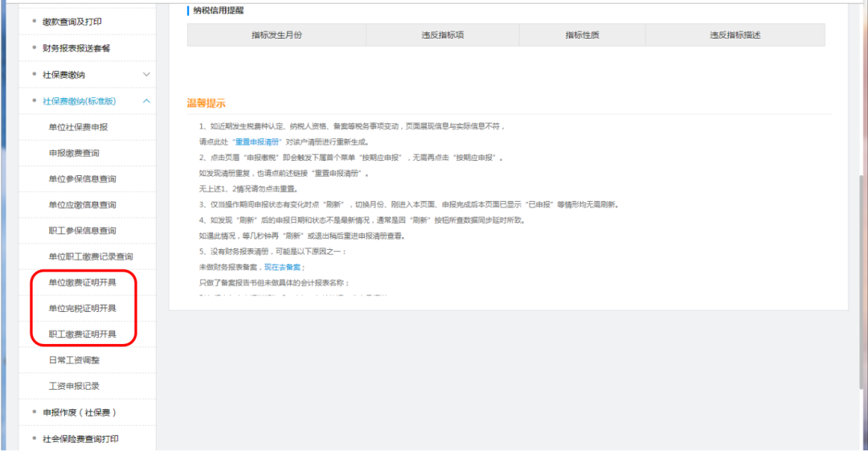Open 单位应缴信息查询 submenu
The image size is (868, 451).
pyautogui.click(x=83, y=205)
